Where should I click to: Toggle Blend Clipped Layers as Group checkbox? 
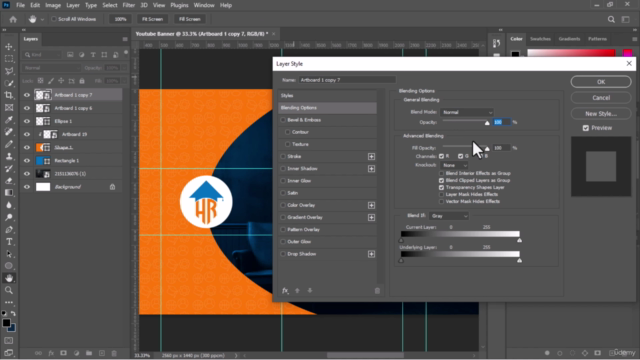point(441,180)
